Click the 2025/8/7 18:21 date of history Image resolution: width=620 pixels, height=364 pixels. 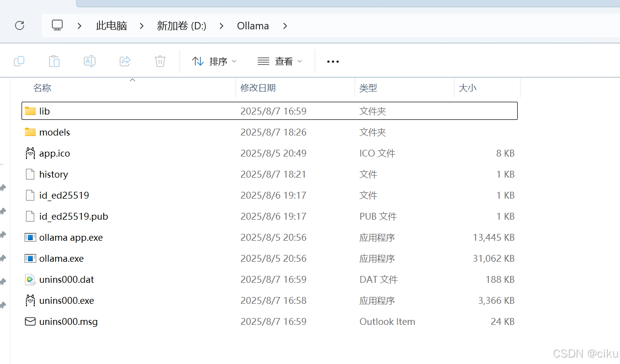pyautogui.click(x=273, y=174)
